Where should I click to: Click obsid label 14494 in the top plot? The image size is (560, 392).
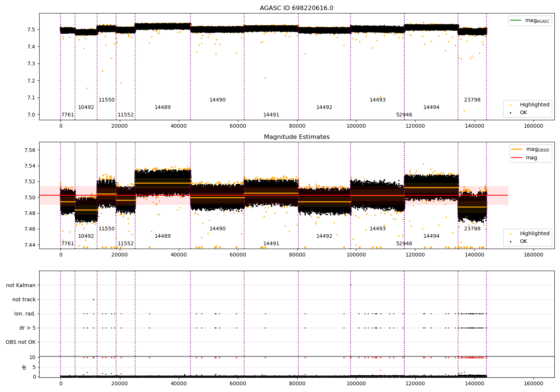431,107
